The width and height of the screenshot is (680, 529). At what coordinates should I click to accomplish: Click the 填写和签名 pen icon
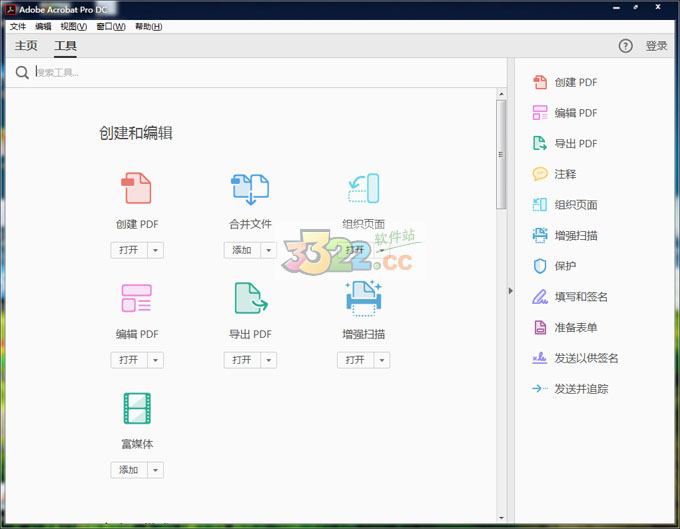pyautogui.click(x=540, y=297)
